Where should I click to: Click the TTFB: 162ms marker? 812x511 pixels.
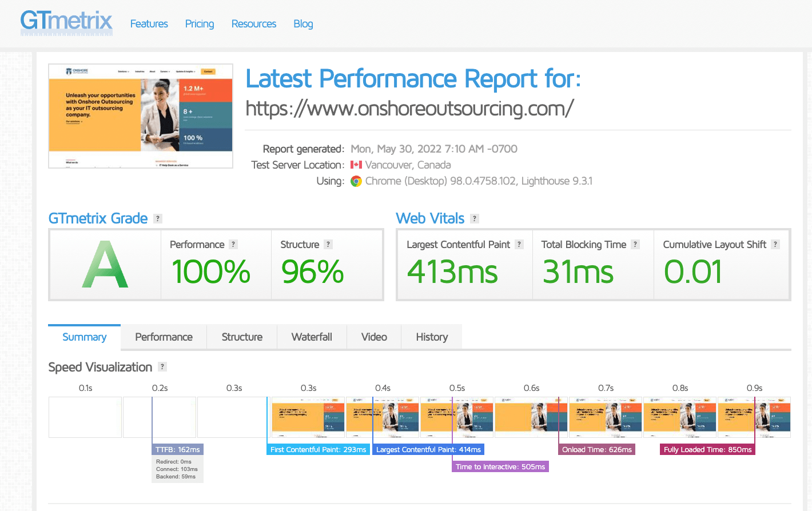click(178, 450)
